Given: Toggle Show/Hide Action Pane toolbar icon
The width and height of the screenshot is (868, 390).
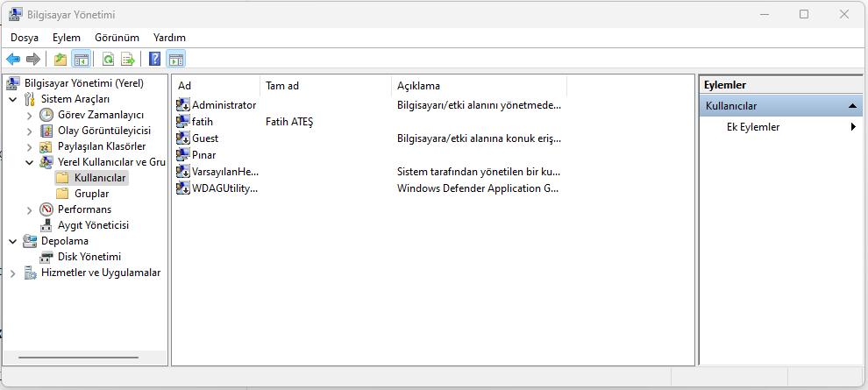Looking at the screenshot, I should point(176,59).
